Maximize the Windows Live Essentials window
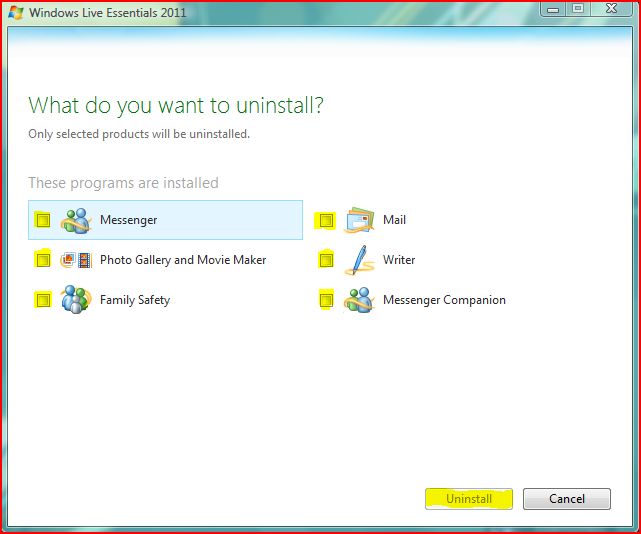This screenshot has width=641, height=534. tap(578, 9)
